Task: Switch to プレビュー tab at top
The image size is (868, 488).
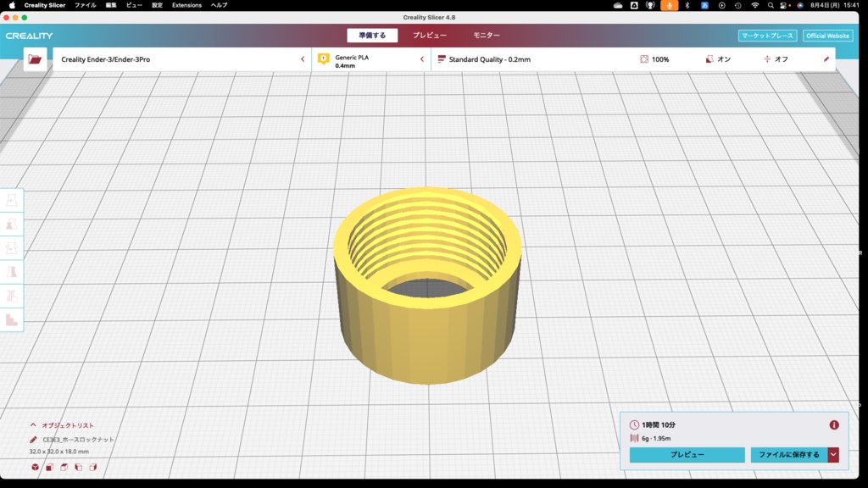Action: click(430, 36)
